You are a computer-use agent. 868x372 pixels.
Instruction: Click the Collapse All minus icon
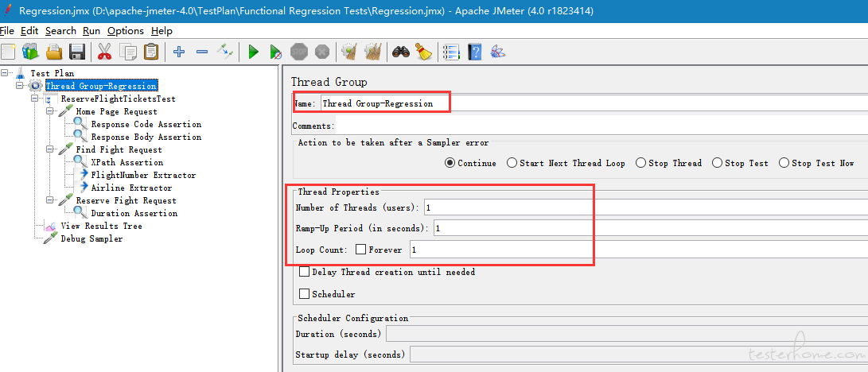tap(202, 52)
